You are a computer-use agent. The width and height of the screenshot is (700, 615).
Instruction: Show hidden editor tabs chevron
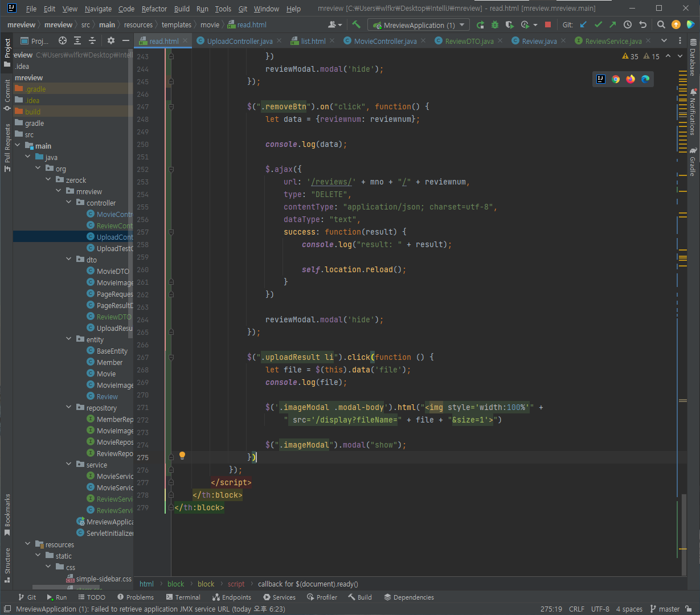pos(664,41)
